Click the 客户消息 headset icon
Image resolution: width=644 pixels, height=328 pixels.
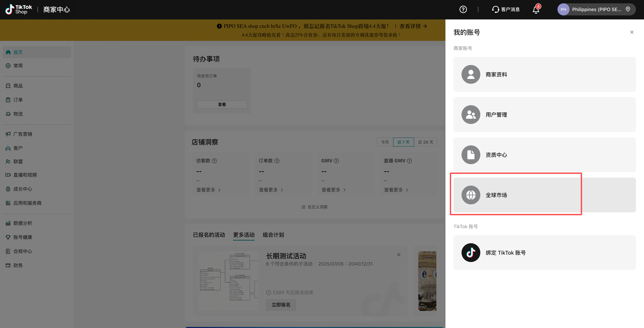[495, 10]
